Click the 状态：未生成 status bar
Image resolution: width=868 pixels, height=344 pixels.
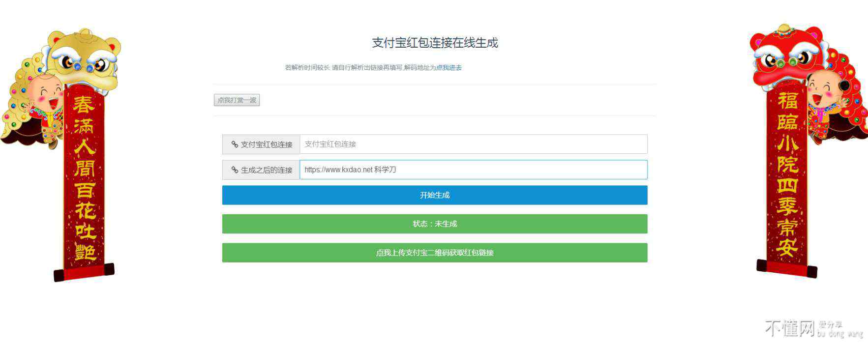coord(435,224)
